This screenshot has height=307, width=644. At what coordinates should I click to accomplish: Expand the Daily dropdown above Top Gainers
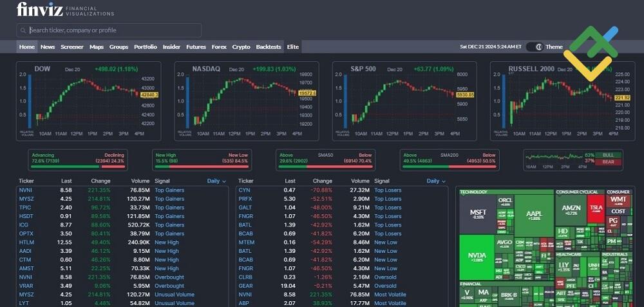216,181
